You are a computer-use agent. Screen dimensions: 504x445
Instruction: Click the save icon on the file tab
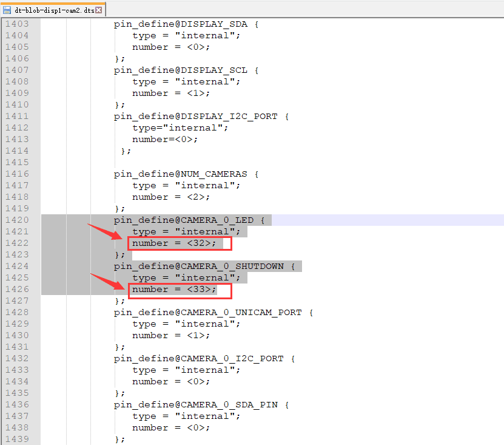point(7,10)
